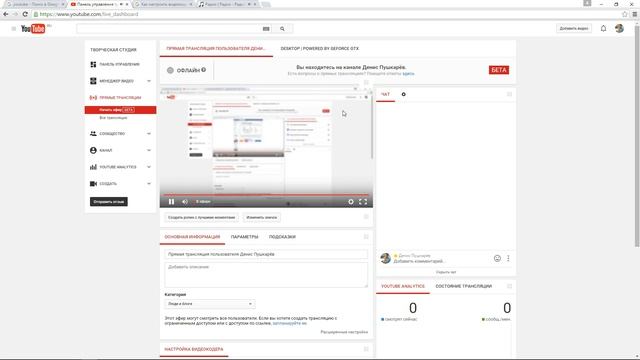This screenshot has height=360, width=640.
Task: Expand the Создать section
Action: pos(149,184)
